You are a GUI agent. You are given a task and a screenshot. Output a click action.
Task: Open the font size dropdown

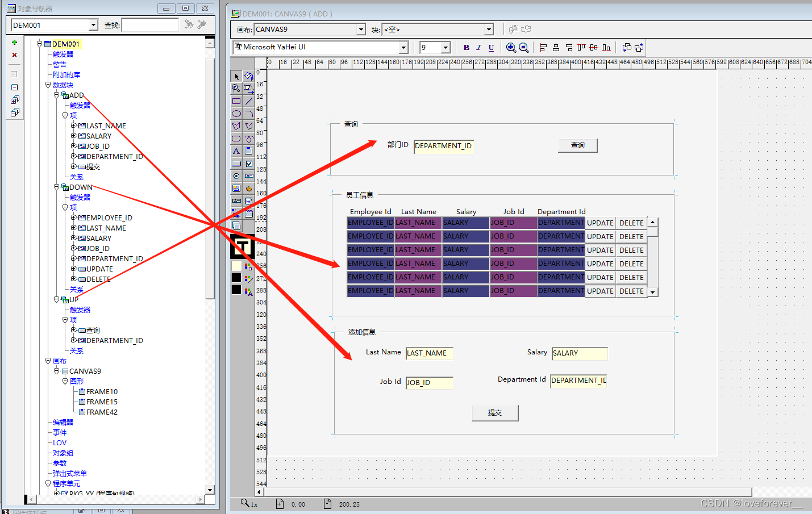(x=445, y=48)
